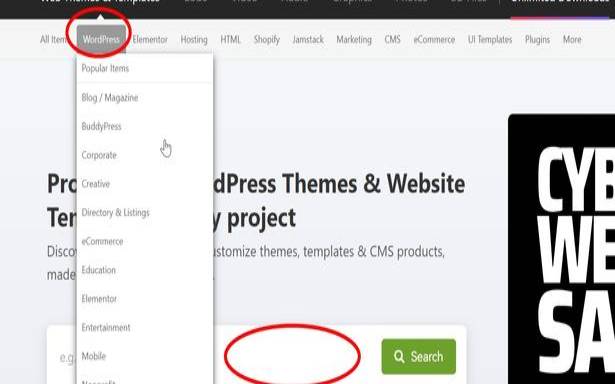
Task: Go to the Hosting category
Action: (x=194, y=40)
